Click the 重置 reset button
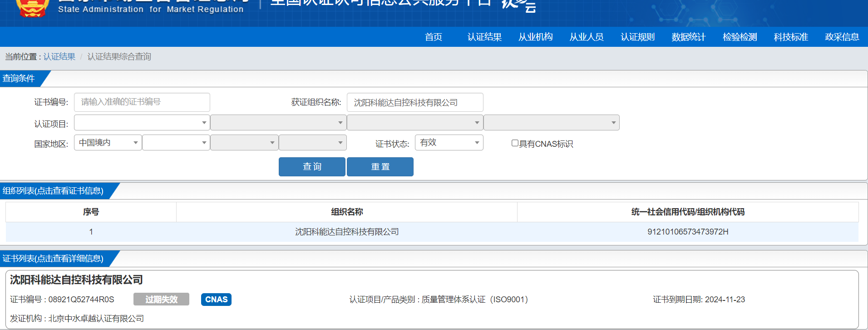868x330 pixels. tap(380, 167)
